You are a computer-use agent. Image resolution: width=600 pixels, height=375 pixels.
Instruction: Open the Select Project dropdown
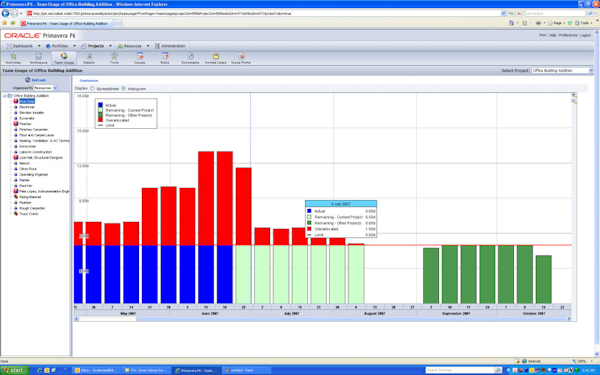(562, 71)
